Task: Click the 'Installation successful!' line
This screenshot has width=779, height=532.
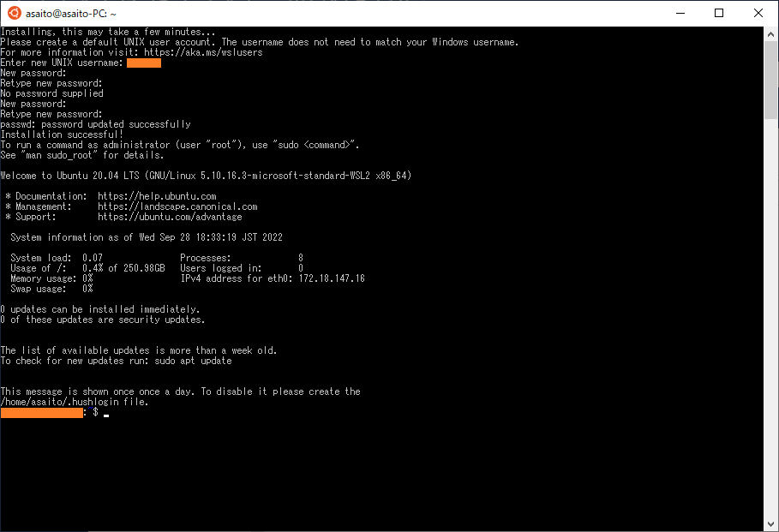Action: pos(62,134)
